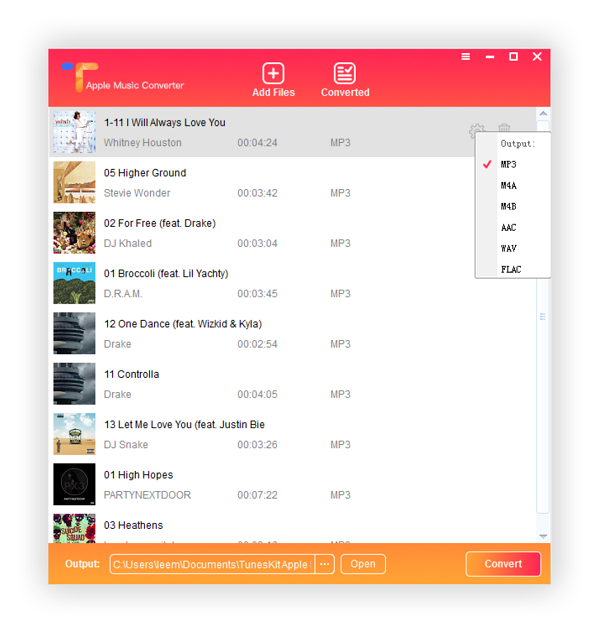The image size is (600, 632).
Task: Click MP3 format label on Controlla row
Action: click(x=340, y=394)
